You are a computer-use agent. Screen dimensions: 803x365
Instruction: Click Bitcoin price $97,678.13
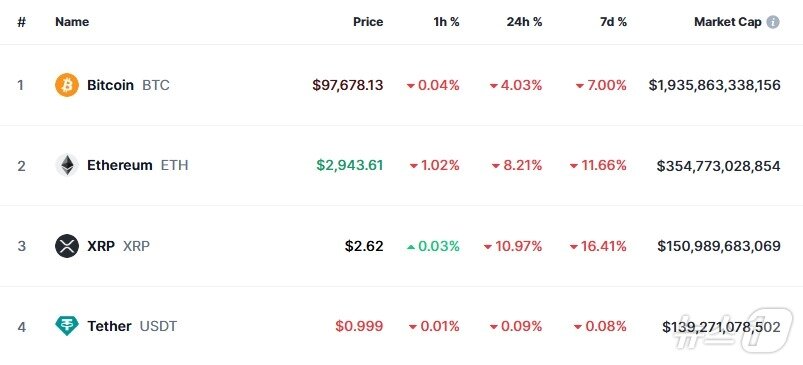(x=348, y=85)
